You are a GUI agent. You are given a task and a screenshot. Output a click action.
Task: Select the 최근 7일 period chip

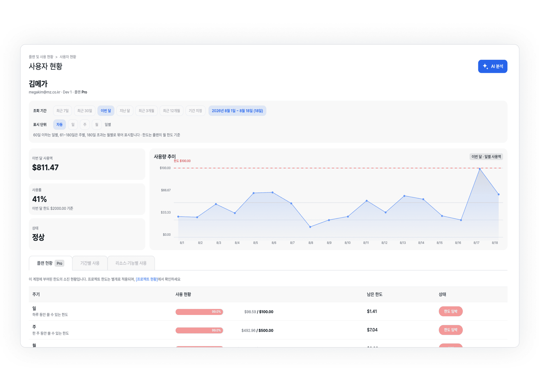click(x=63, y=111)
